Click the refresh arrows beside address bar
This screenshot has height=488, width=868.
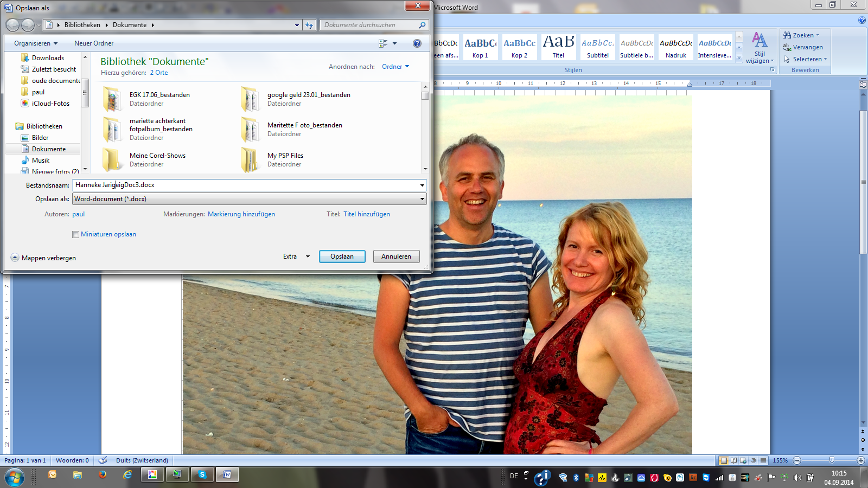tap(309, 25)
